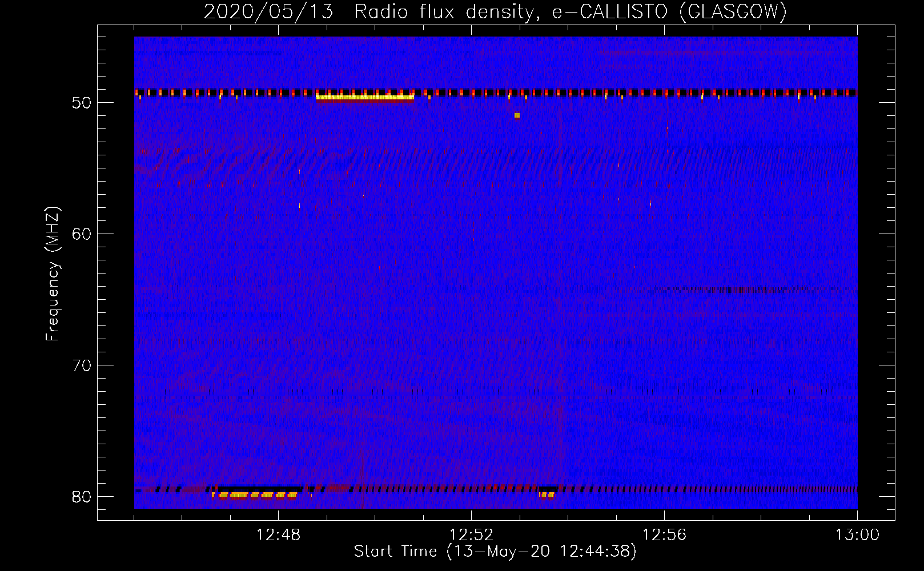Click the 13:00 time tick label
Viewport: 924px width, 571px height.
[857, 535]
